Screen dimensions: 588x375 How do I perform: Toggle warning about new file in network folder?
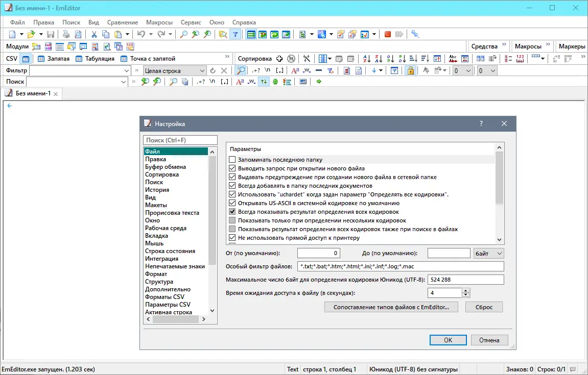pyautogui.click(x=232, y=177)
